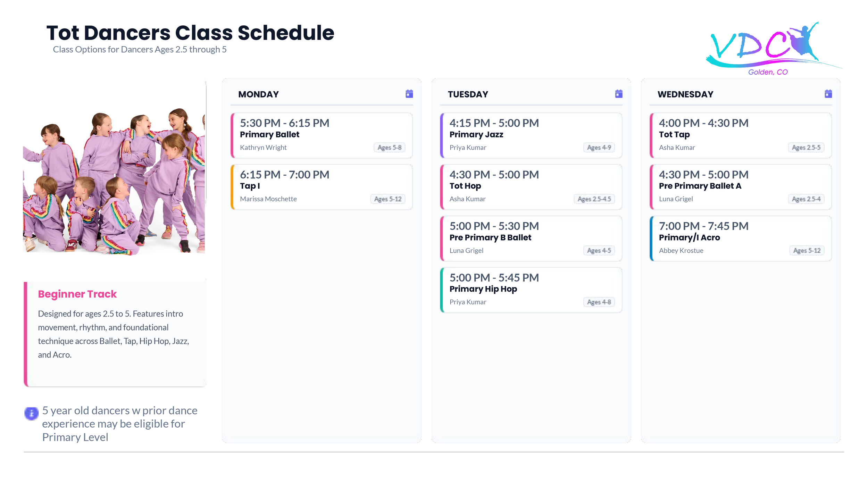
Task: Click the Tuesday calendar icon
Action: pyautogui.click(x=618, y=94)
